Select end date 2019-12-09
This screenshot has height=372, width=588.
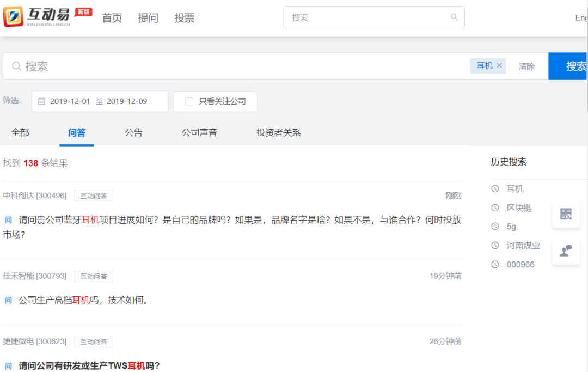point(127,101)
